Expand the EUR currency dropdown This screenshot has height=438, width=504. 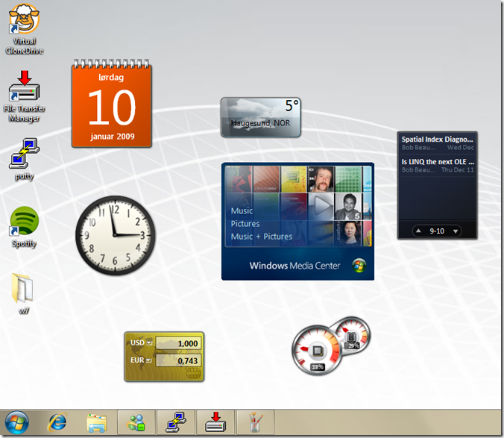(x=149, y=360)
